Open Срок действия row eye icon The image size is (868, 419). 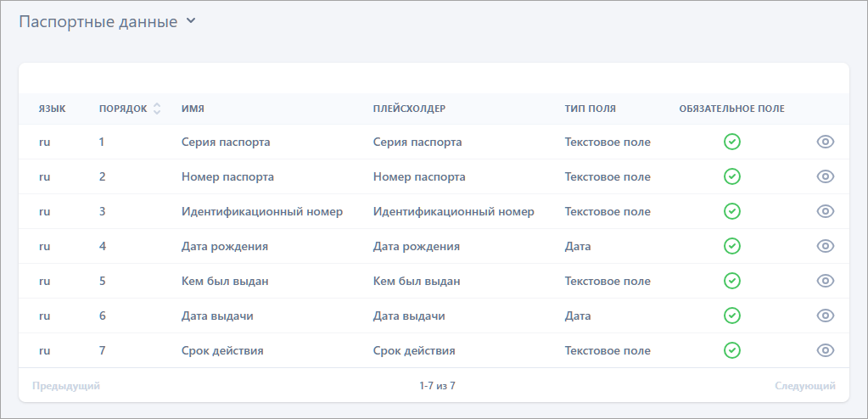825,350
